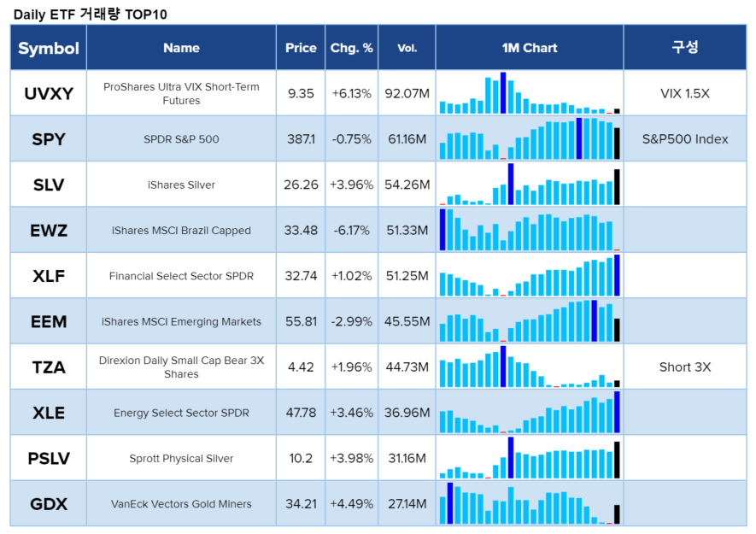Click GDX price 34.21
The image size is (756, 534).
[301, 504]
